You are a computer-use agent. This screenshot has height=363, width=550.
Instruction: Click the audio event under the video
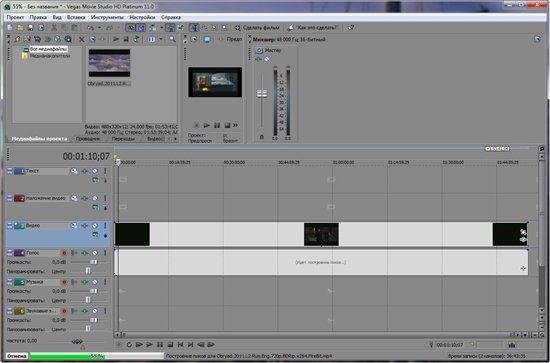[x=321, y=262]
